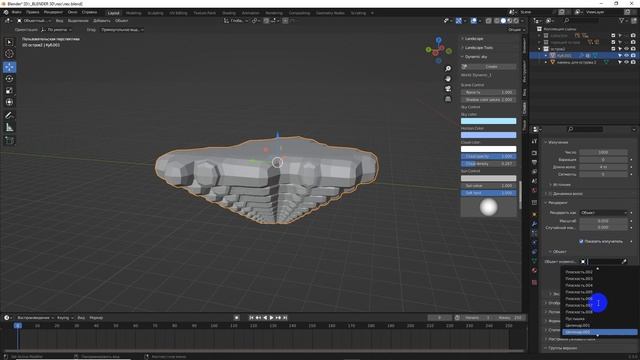Image resolution: width=640 pixels, height=360 pixels.
Task: Switch to solid viewport shading
Action: 503,20
